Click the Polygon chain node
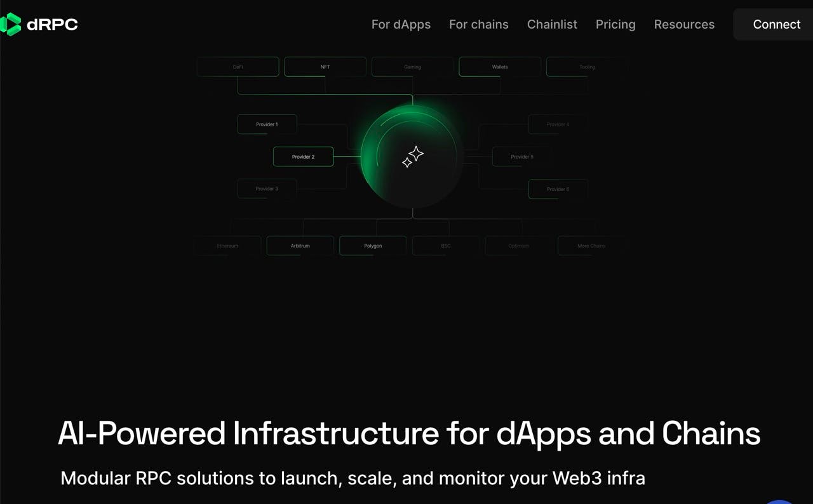This screenshot has height=504, width=813. click(373, 246)
